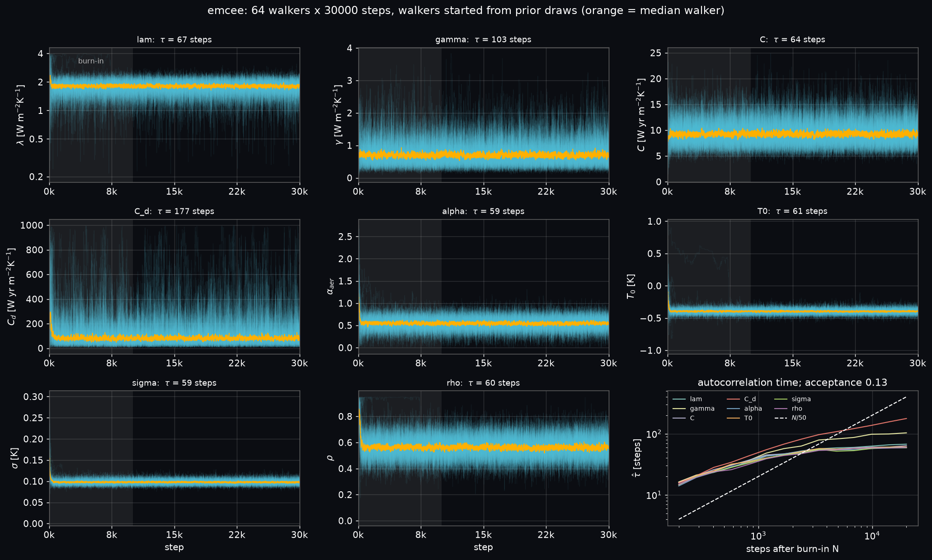Click the 'T0' legend entry
Viewport: 932px width, 560px height.
coord(740,418)
